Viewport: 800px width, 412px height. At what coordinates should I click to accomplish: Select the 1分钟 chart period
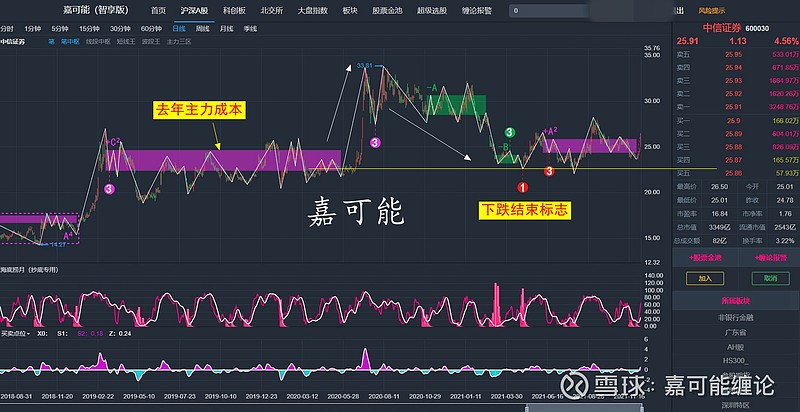(33, 29)
